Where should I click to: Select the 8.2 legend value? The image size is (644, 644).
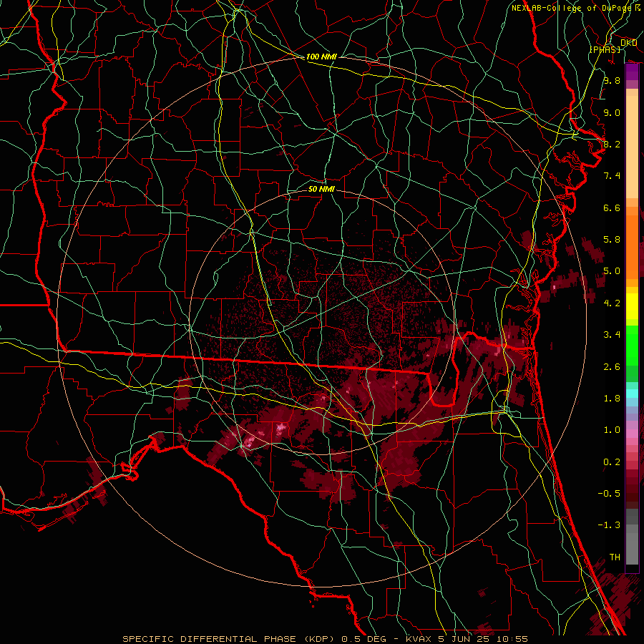[x=612, y=144]
